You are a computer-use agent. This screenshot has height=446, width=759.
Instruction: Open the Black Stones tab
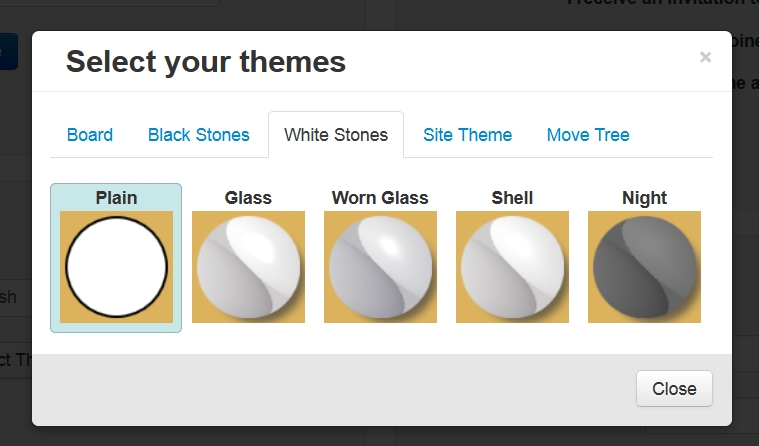(199, 135)
